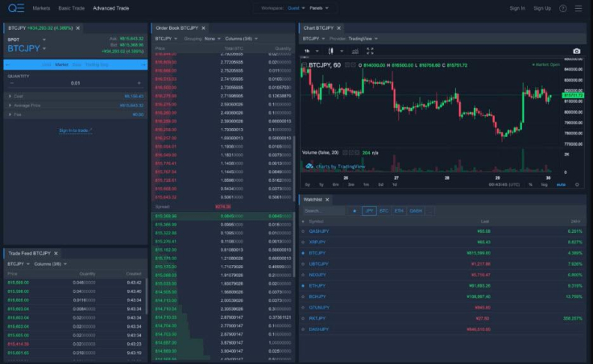This screenshot has height=364, width=593.
Task: Click quantity plus button
Action: 139,83
